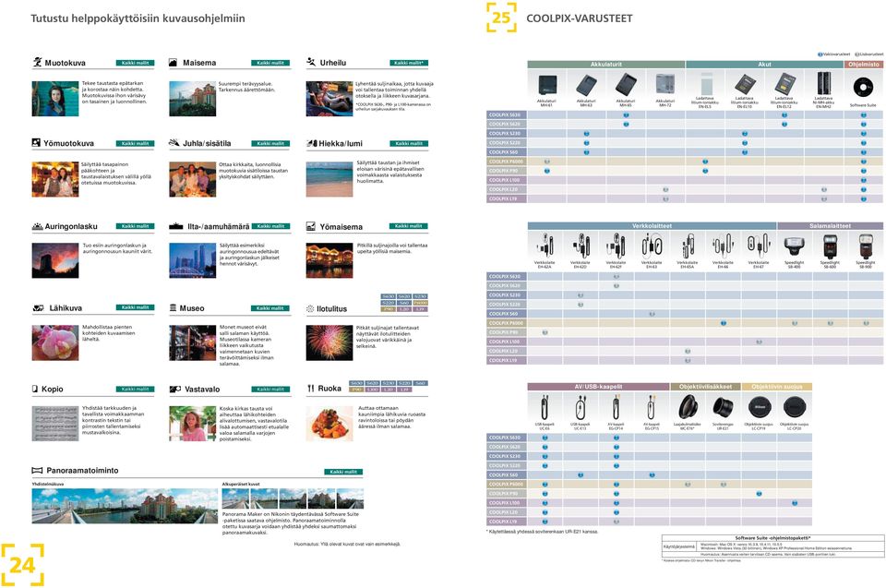
Task: Open the Muotokuva sample portrait photo
Action: tap(55, 99)
